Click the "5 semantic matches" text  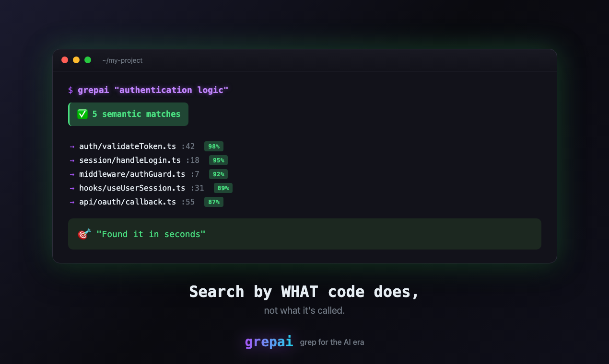click(136, 114)
